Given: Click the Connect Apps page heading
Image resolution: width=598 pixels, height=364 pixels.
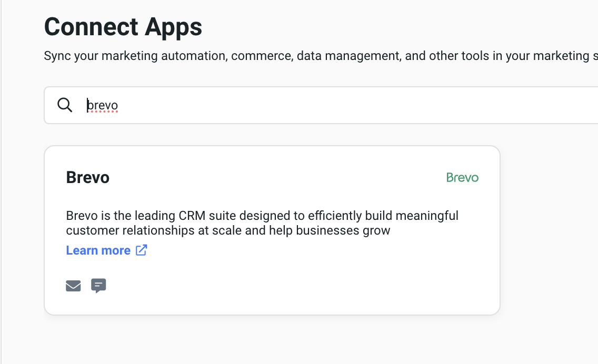Looking at the screenshot, I should click(x=123, y=26).
